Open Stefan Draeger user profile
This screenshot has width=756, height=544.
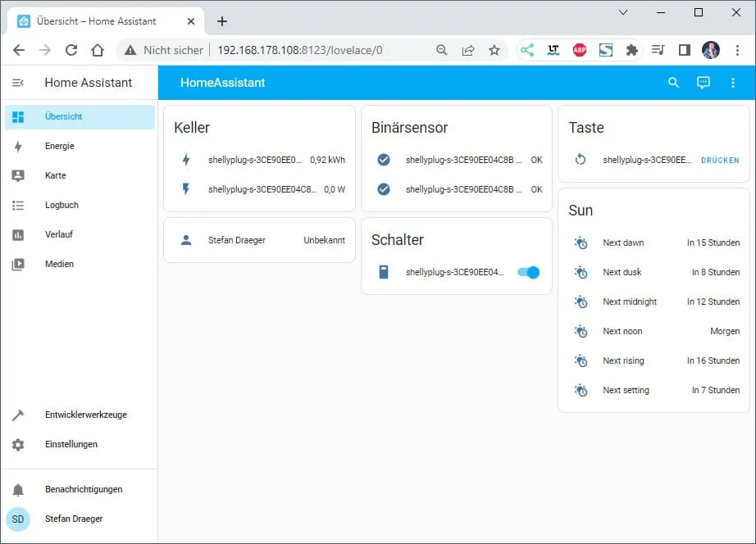pyautogui.click(x=74, y=519)
